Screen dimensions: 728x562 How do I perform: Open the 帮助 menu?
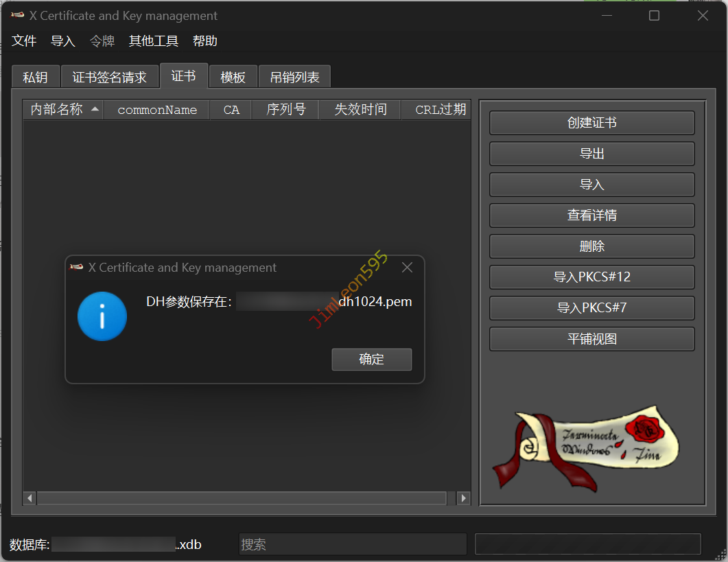click(x=205, y=41)
